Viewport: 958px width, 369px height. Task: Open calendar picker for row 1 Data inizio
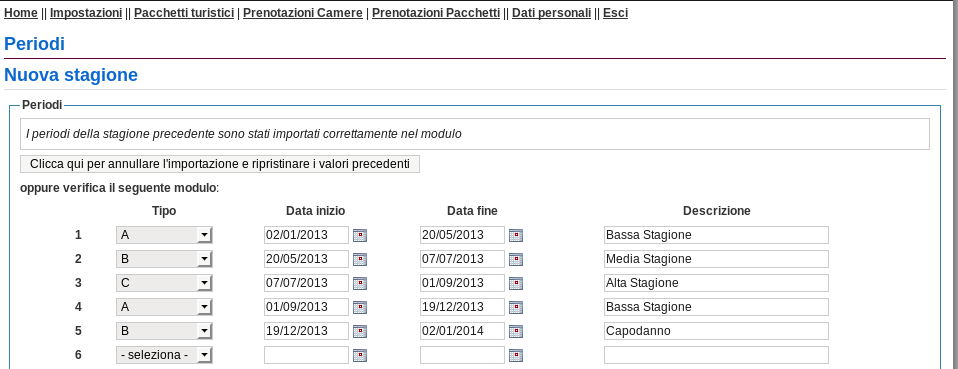(360, 235)
